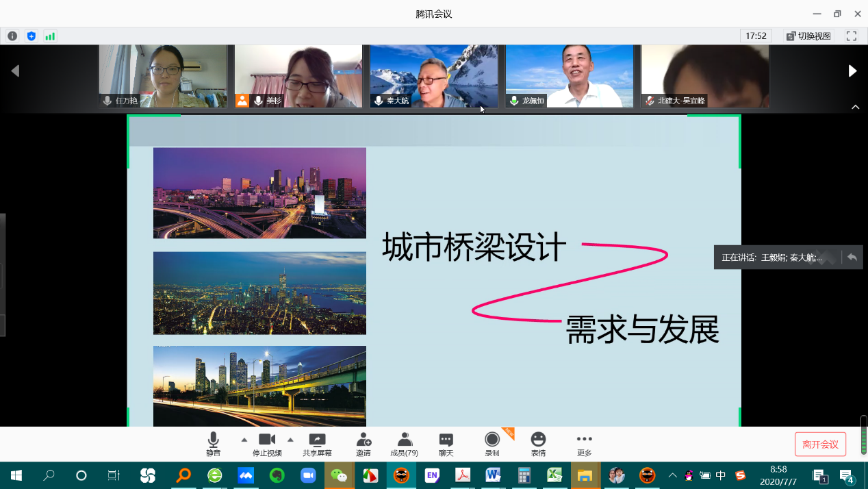Mute the microphone (静音)
The image size is (868, 489).
point(213,444)
